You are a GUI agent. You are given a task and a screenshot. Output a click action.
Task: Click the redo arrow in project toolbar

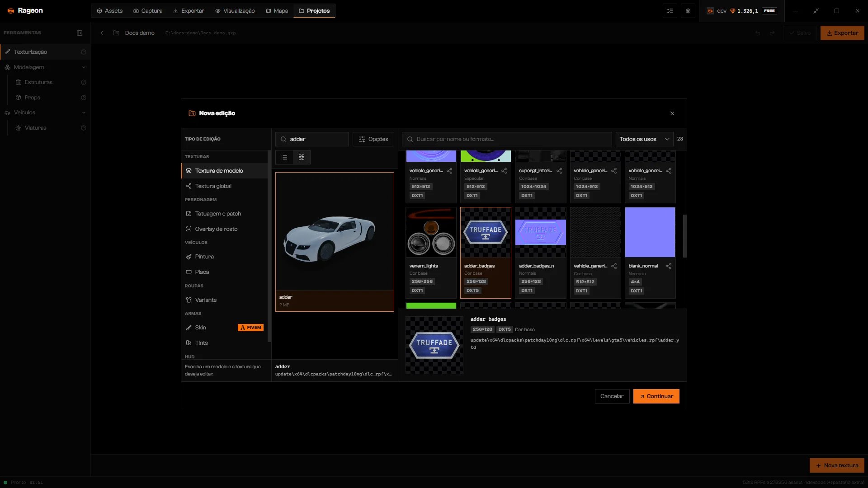772,33
